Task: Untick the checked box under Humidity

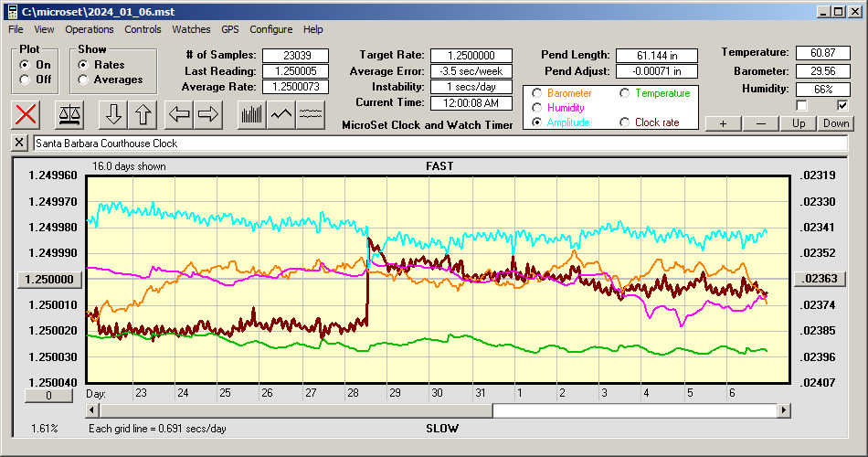Action: click(842, 105)
